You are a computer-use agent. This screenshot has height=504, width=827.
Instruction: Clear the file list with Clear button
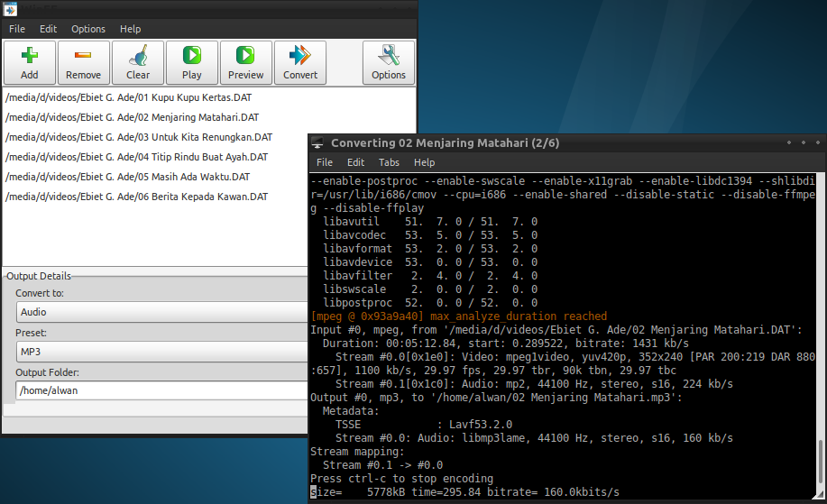(138, 63)
